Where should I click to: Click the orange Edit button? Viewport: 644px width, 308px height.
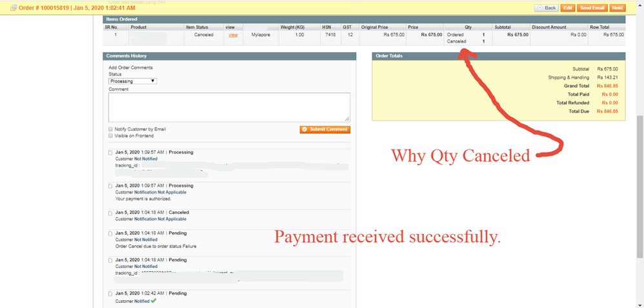(568, 8)
